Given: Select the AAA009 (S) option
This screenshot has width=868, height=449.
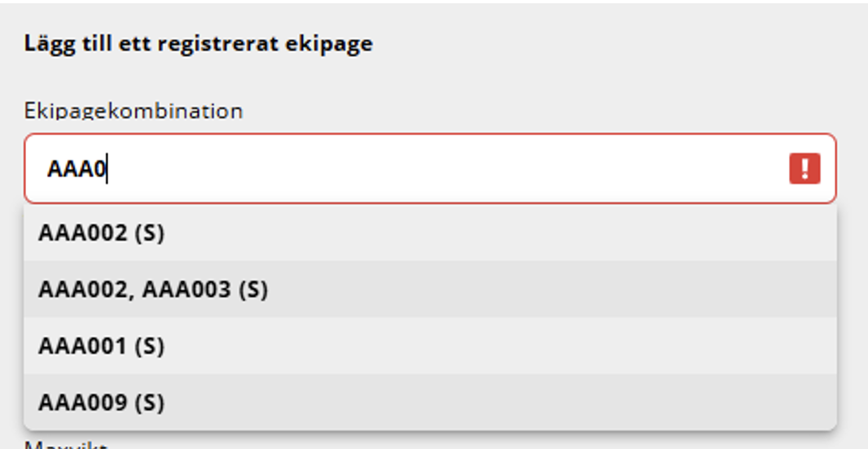Looking at the screenshot, I should pyautogui.click(x=430, y=402).
